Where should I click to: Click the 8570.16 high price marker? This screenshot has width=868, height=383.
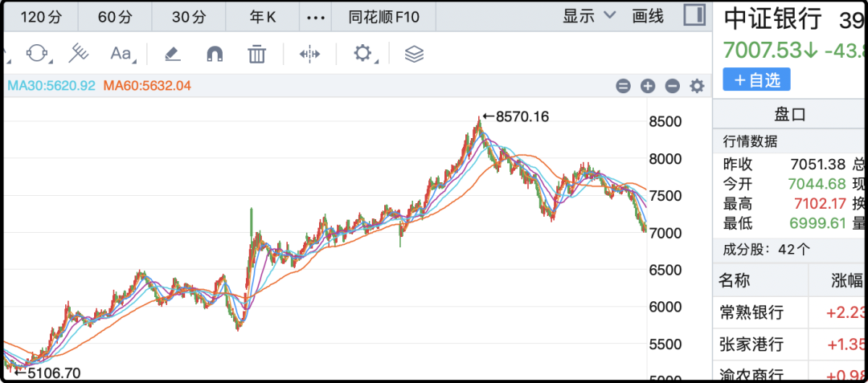[516, 116]
